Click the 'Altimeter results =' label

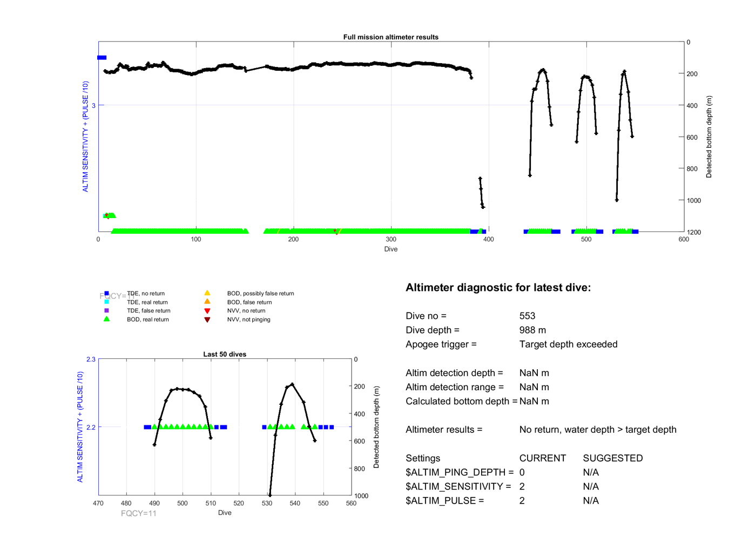coord(444,430)
